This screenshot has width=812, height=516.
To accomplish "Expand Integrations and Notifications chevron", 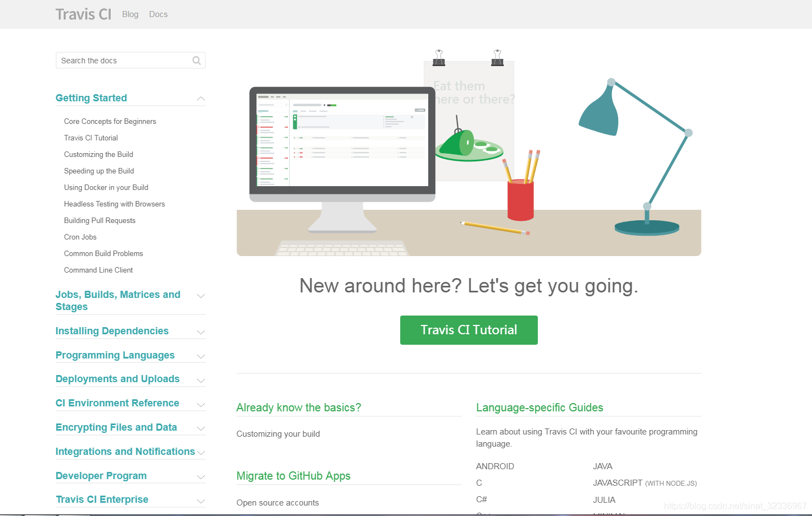I will pyautogui.click(x=201, y=453).
